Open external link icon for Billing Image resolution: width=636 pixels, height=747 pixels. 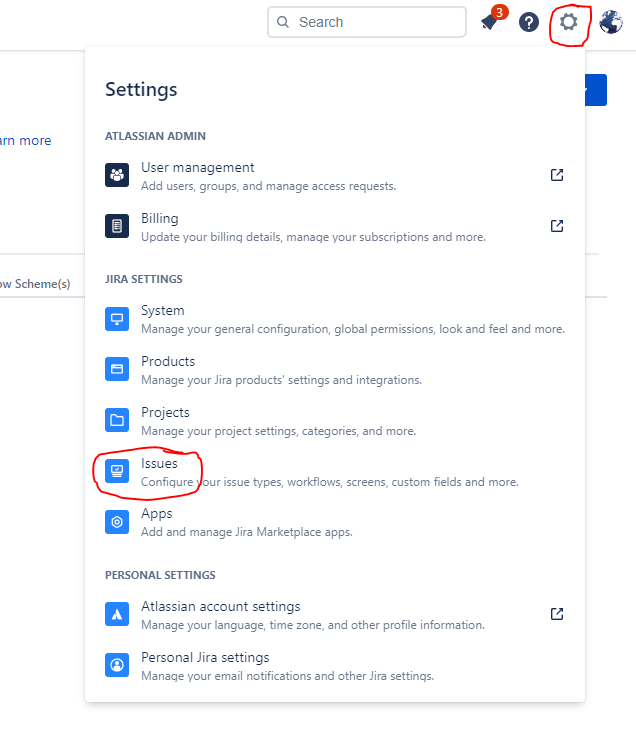557,226
